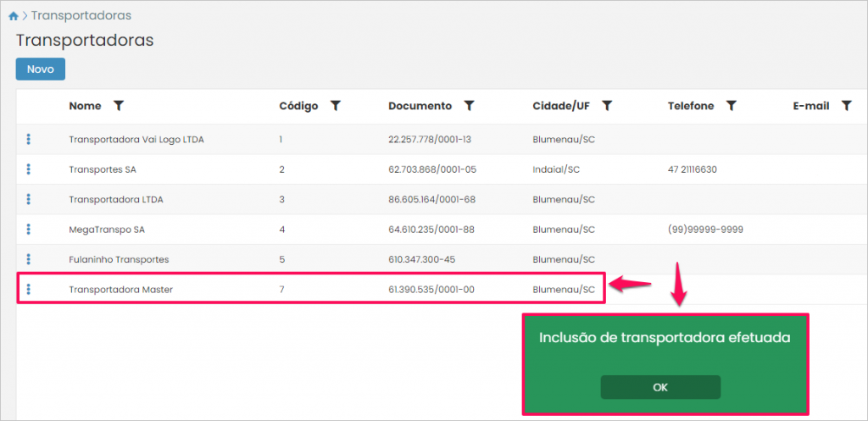Select the Transportadora Master row name
This screenshot has width=868, height=421.
pyautogui.click(x=120, y=290)
